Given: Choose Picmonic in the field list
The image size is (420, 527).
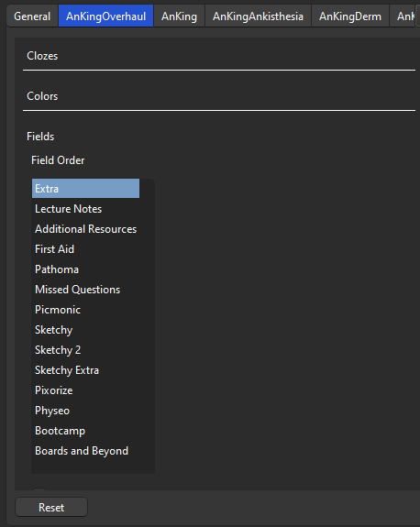Looking at the screenshot, I should (x=86, y=310).
